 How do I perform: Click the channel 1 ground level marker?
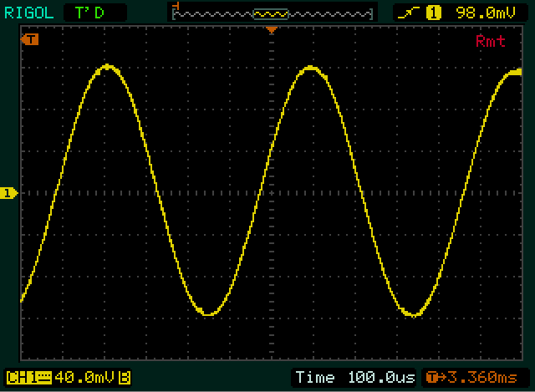8,194
